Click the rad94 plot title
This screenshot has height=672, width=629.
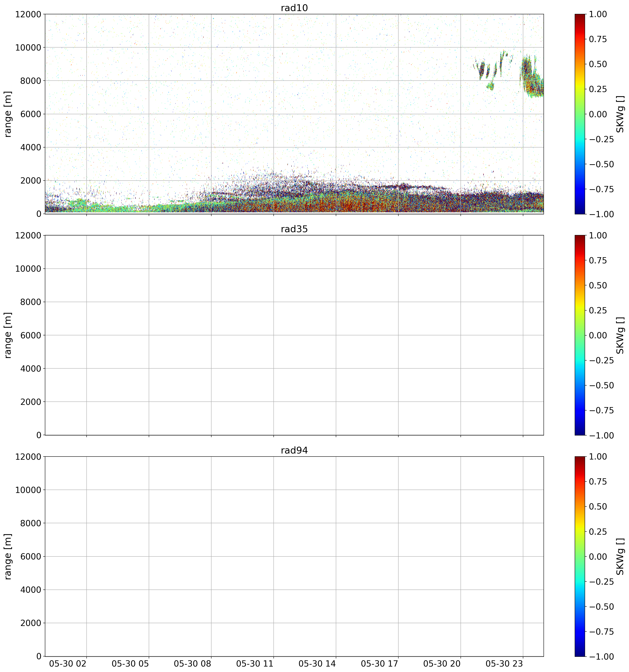pos(294,451)
